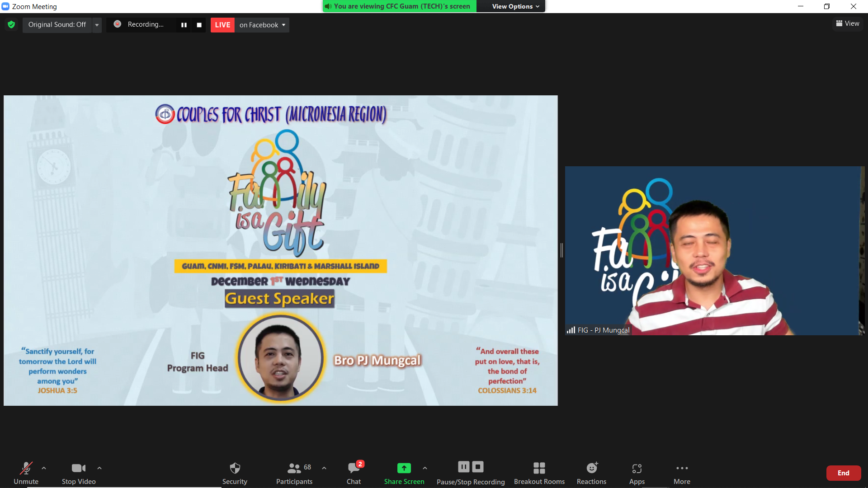
Task: Click FIG - PJ Mungcal name label
Action: click(x=604, y=330)
